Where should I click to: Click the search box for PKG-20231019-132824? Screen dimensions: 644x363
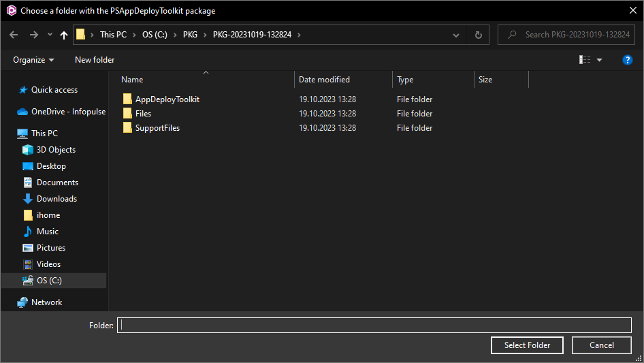coord(566,35)
